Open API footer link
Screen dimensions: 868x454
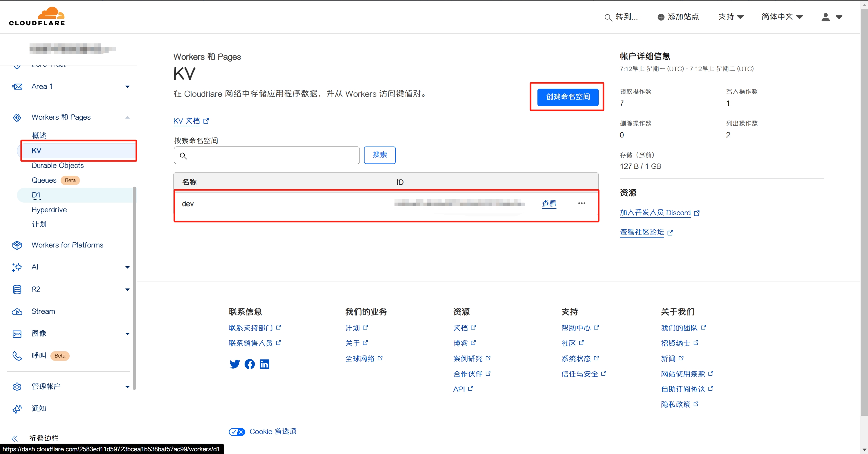tap(459, 389)
